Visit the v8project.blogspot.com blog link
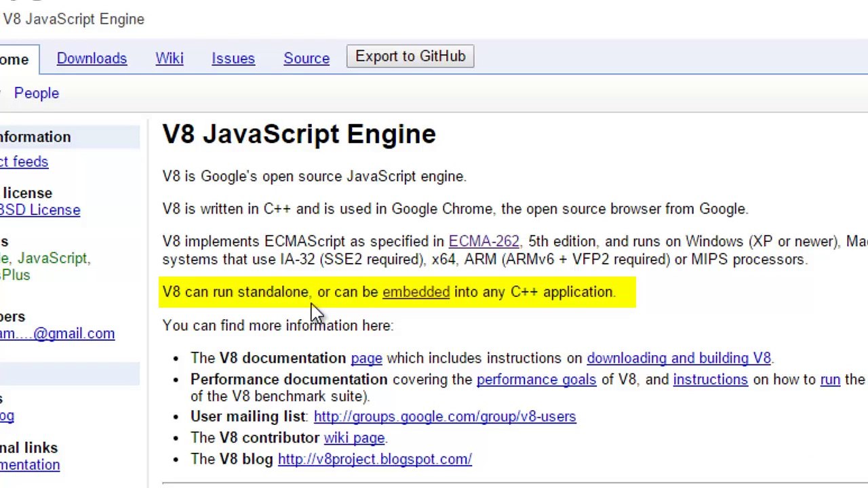This screenshot has width=868, height=488. [x=374, y=460]
